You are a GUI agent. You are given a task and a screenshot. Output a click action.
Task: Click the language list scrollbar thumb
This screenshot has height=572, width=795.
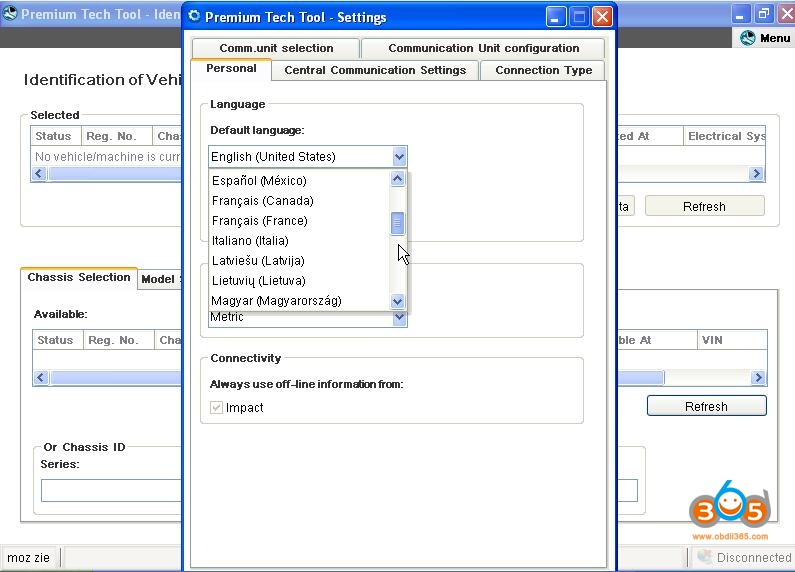[x=398, y=223]
